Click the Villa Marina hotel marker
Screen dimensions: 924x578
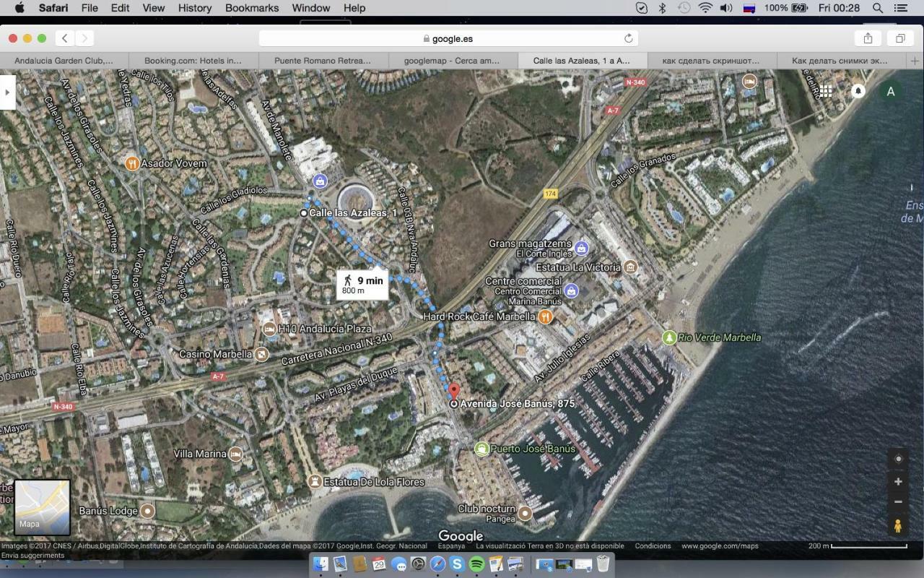235,454
